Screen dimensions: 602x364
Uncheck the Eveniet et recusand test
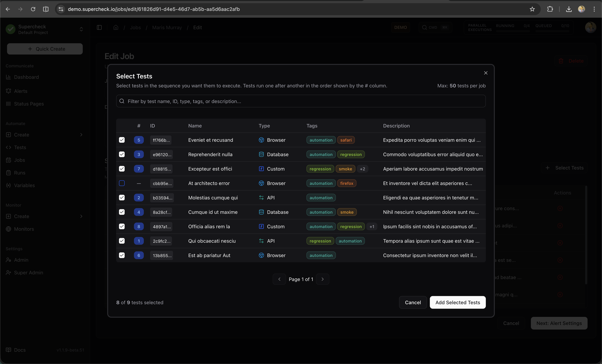[x=122, y=140]
